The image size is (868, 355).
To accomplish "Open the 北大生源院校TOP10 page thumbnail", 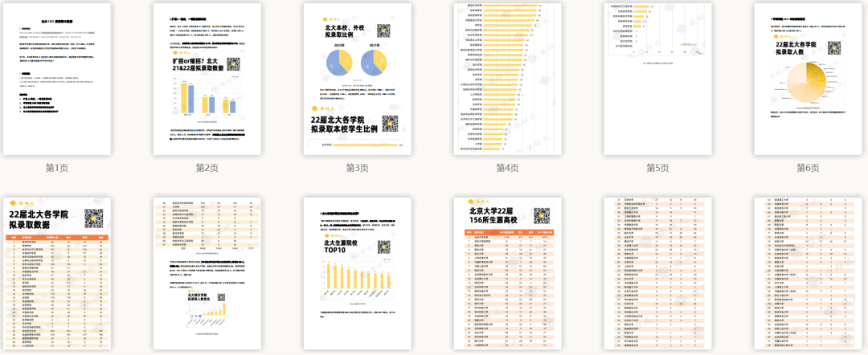I will [x=357, y=274].
